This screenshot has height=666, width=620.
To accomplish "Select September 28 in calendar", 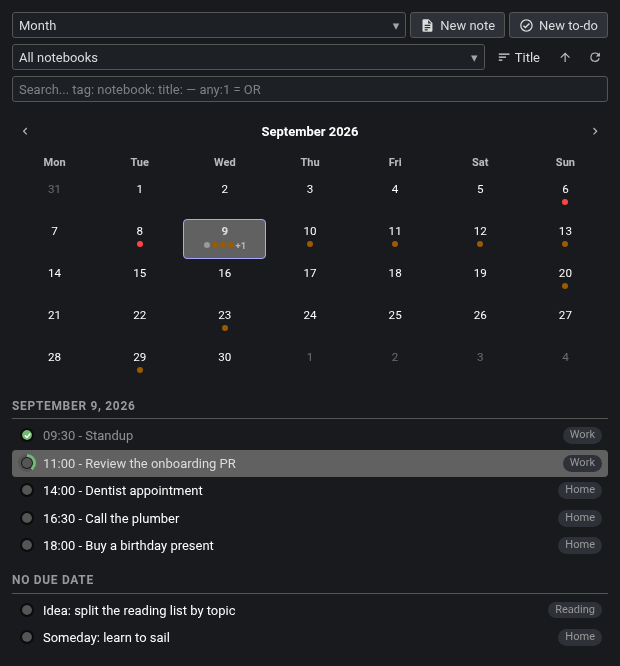I will click(54, 365).
